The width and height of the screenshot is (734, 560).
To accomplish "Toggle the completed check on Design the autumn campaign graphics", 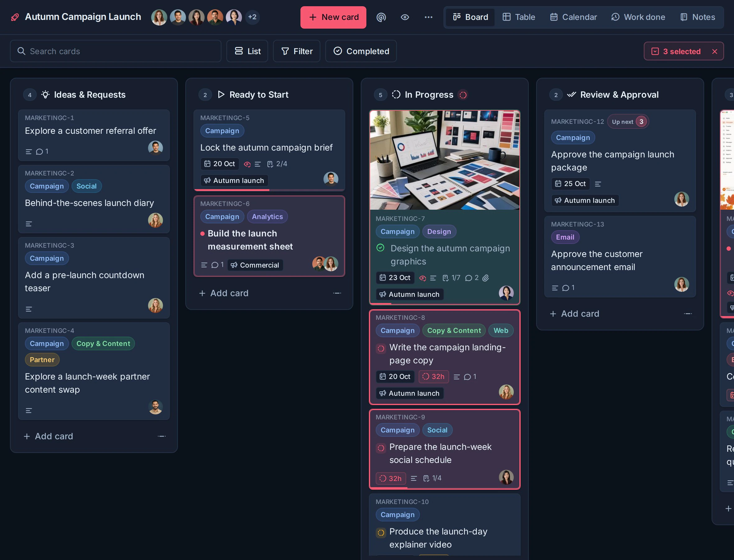I will pos(380,248).
